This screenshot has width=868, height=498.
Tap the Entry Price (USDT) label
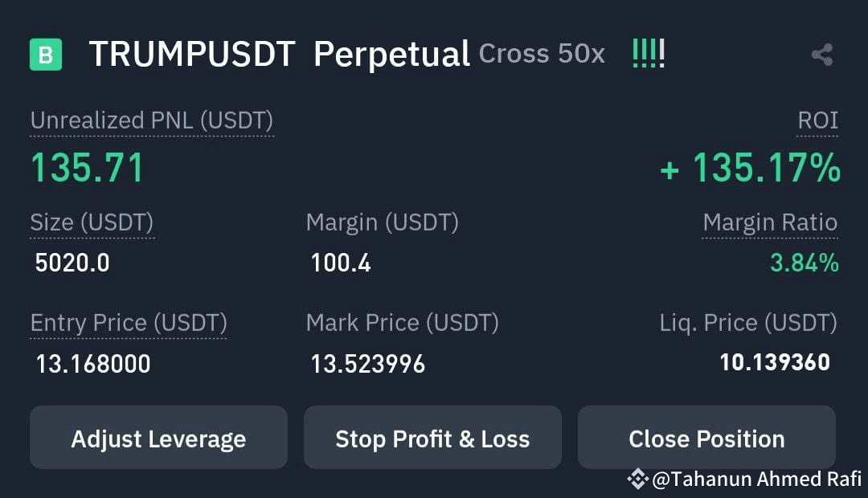129,323
